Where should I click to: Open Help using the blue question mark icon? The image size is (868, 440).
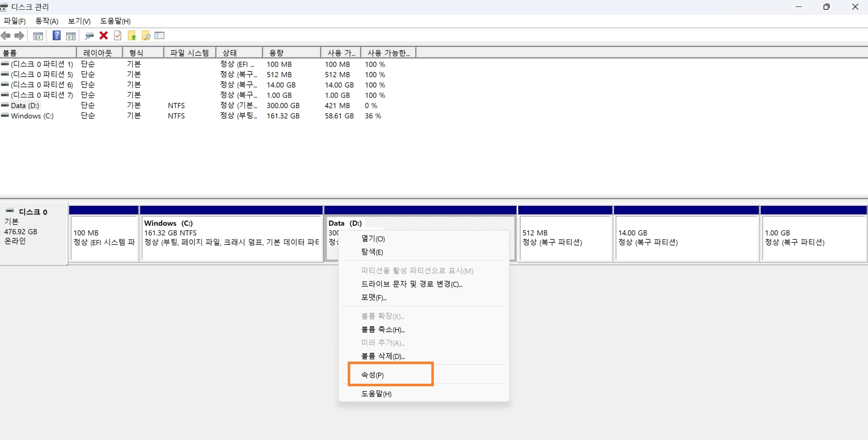57,36
